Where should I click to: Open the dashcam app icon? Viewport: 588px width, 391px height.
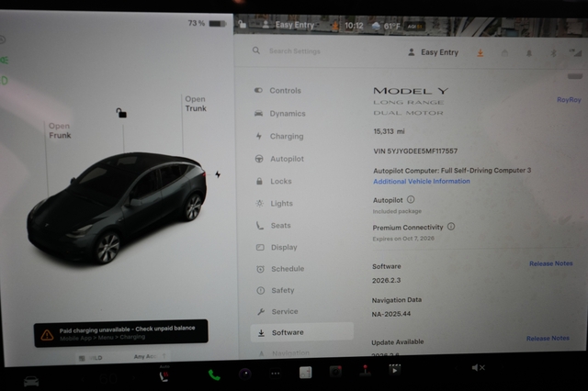[335, 372]
